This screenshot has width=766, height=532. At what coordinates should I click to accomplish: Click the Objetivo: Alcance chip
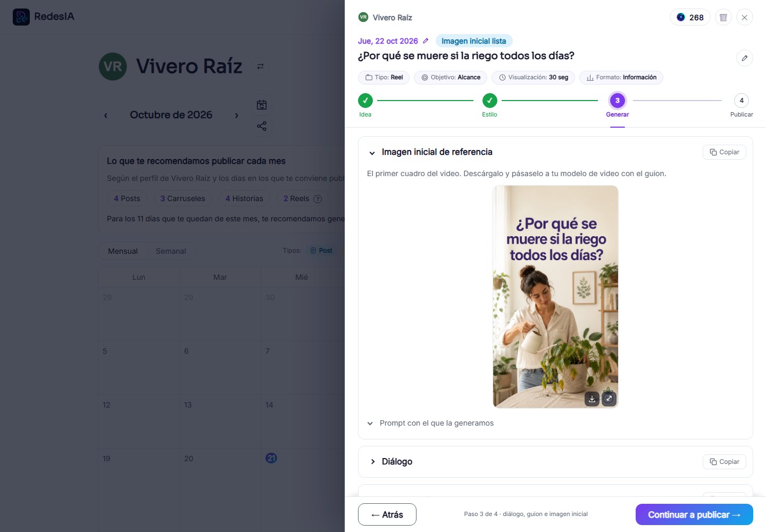point(451,78)
